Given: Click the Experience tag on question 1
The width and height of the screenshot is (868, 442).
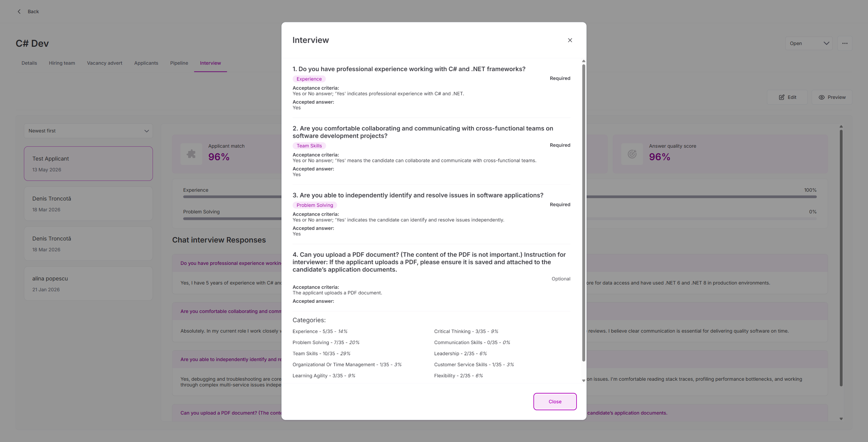Looking at the screenshot, I should click(x=309, y=79).
